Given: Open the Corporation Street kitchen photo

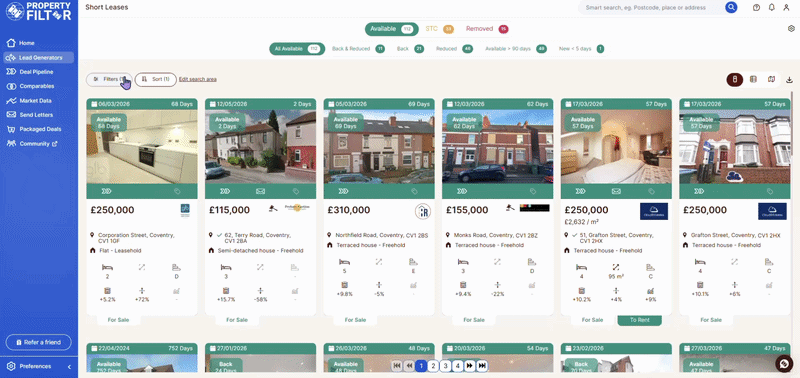Looking at the screenshot, I should (x=142, y=146).
